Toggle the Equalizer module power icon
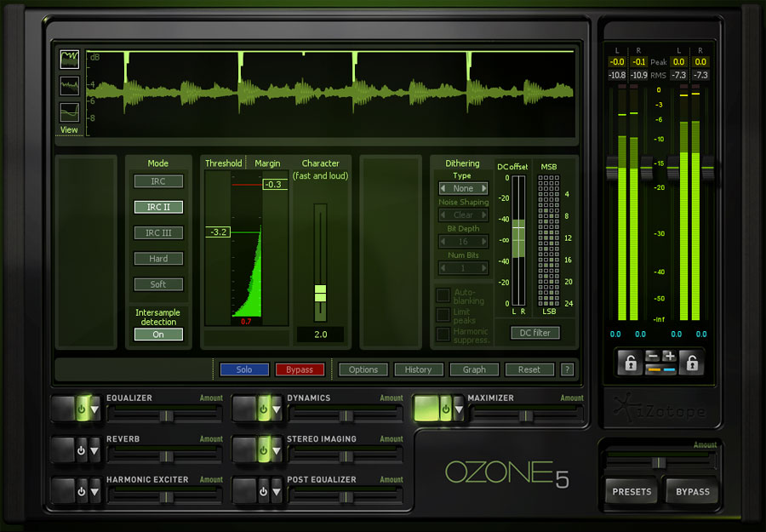The width and height of the screenshot is (766, 532). pos(82,409)
